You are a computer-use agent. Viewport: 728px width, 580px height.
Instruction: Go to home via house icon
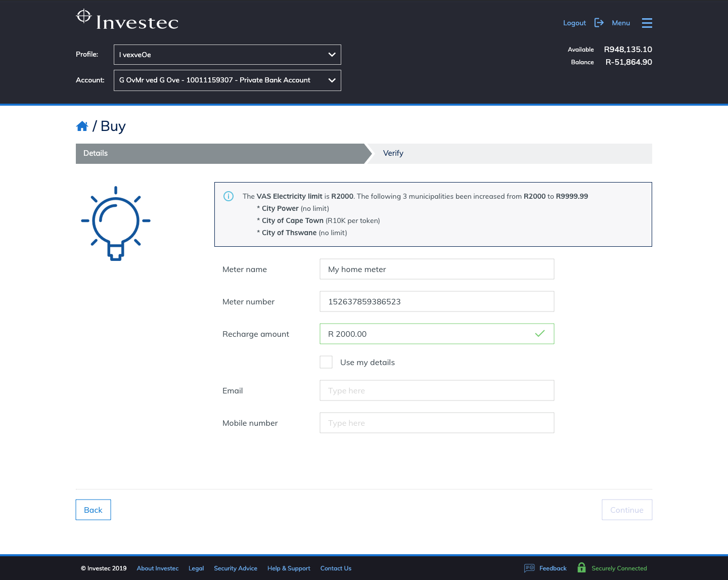[82, 126]
